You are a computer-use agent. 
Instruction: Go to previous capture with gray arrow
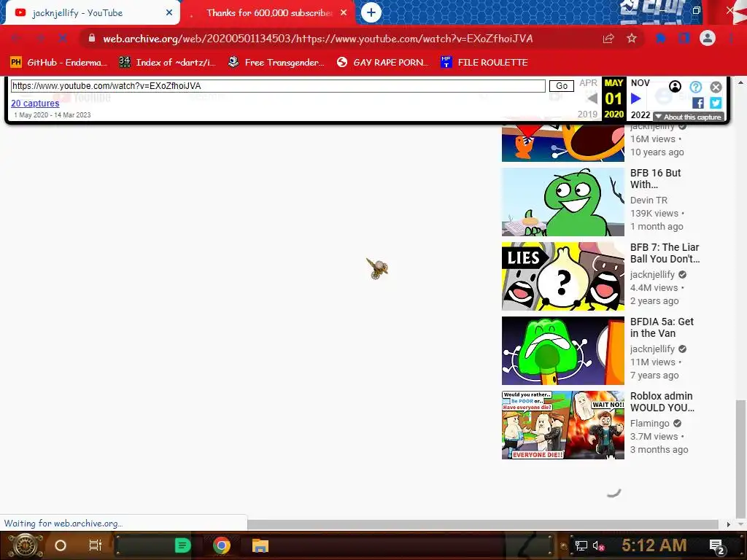tap(592, 98)
